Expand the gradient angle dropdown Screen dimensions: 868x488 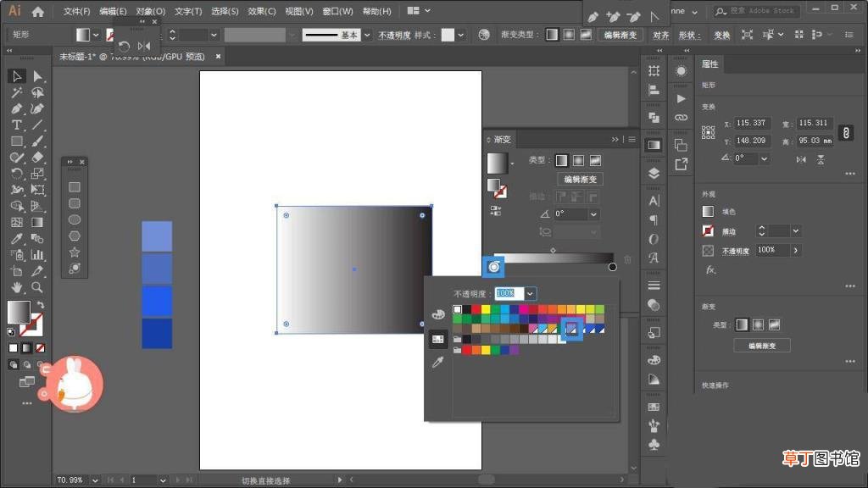[x=593, y=214]
